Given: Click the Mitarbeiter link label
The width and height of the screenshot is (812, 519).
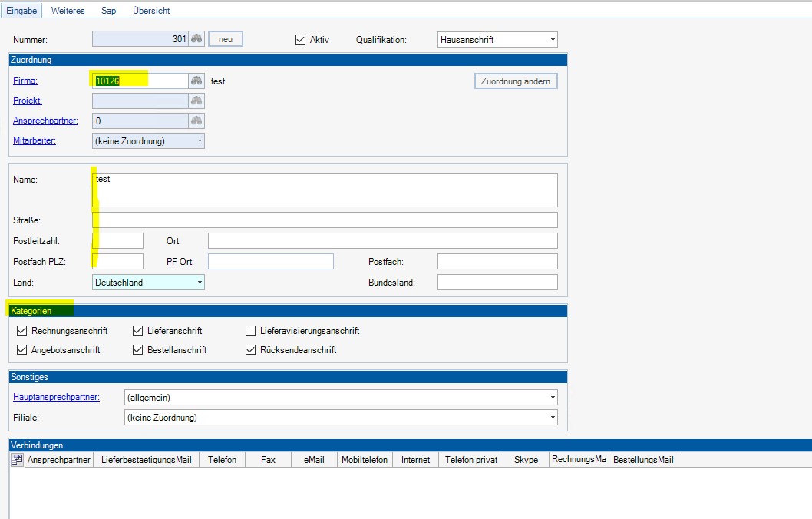Looking at the screenshot, I should [35, 140].
